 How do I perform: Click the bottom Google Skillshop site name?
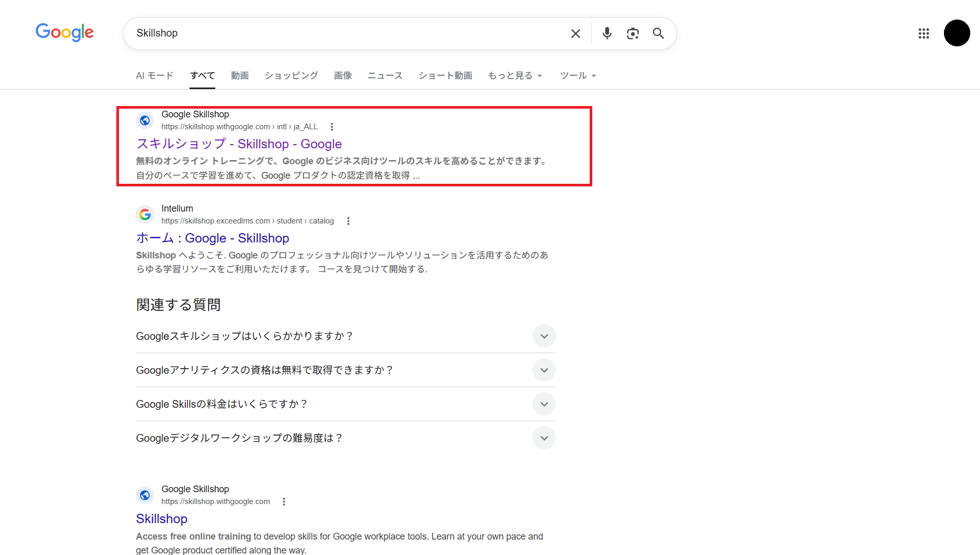(x=195, y=489)
